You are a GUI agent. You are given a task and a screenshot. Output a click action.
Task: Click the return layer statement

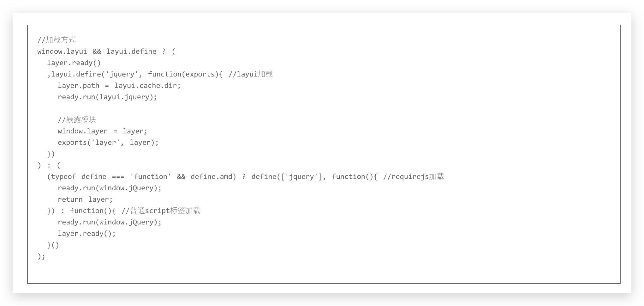coord(85,199)
